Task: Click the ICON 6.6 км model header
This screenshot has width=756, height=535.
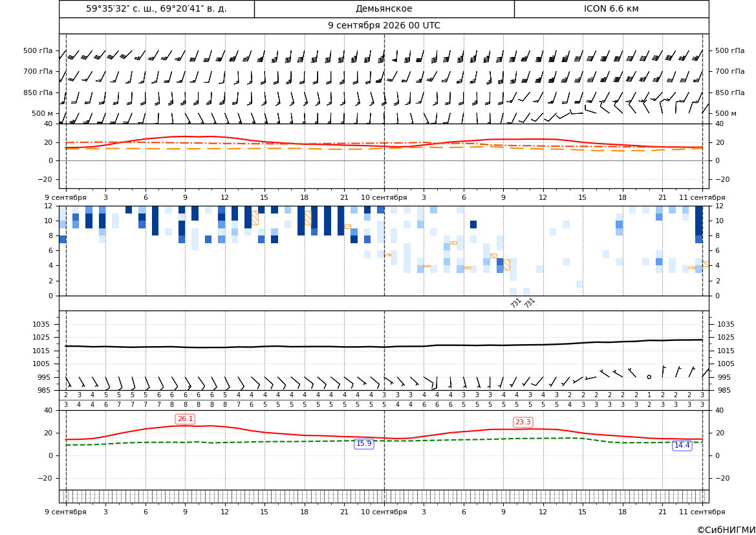Action: pos(611,8)
